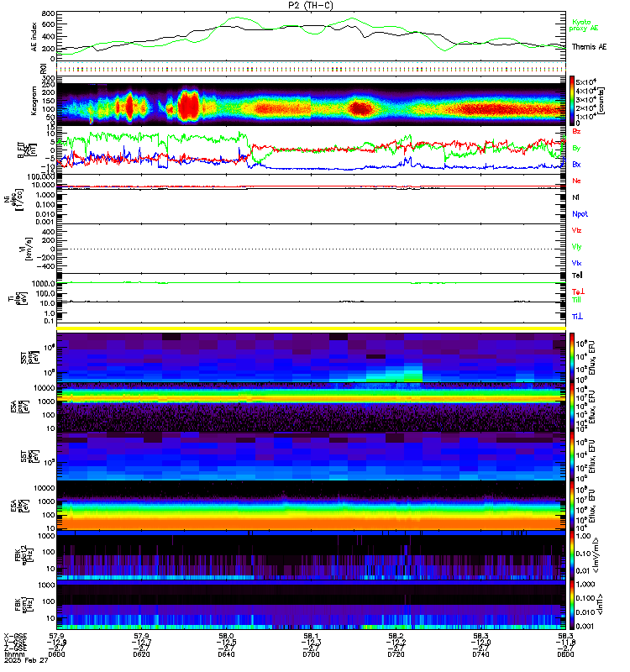Select the blue 'Ti⊥' temperature legend label
The image size is (630, 672).
pos(577,317)
